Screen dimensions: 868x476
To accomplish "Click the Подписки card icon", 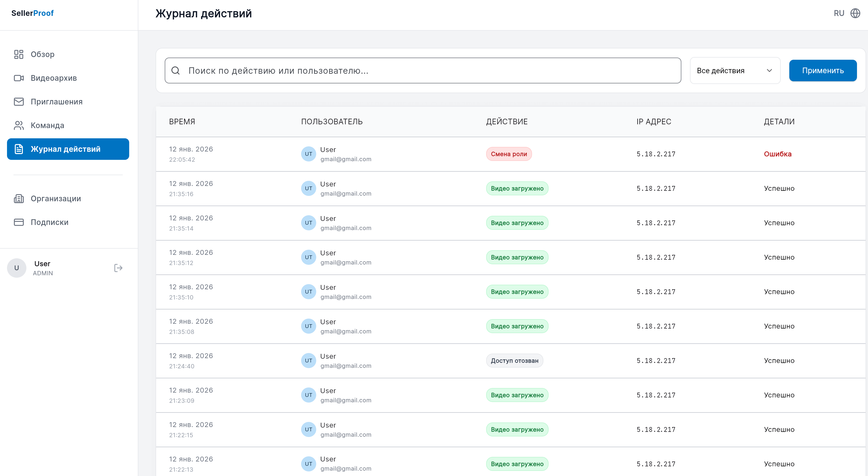I will point(19,222).
